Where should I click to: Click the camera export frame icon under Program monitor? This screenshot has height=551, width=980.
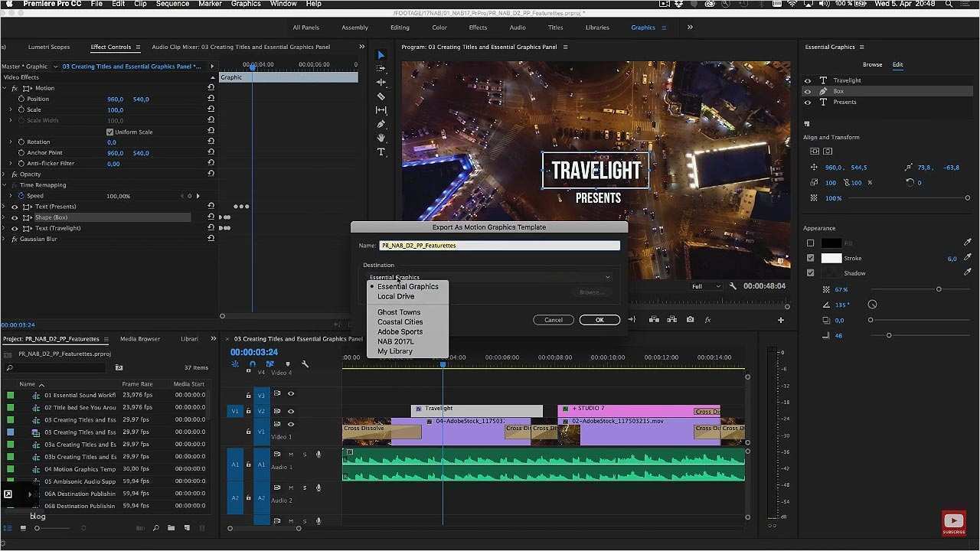click(691, 321)
